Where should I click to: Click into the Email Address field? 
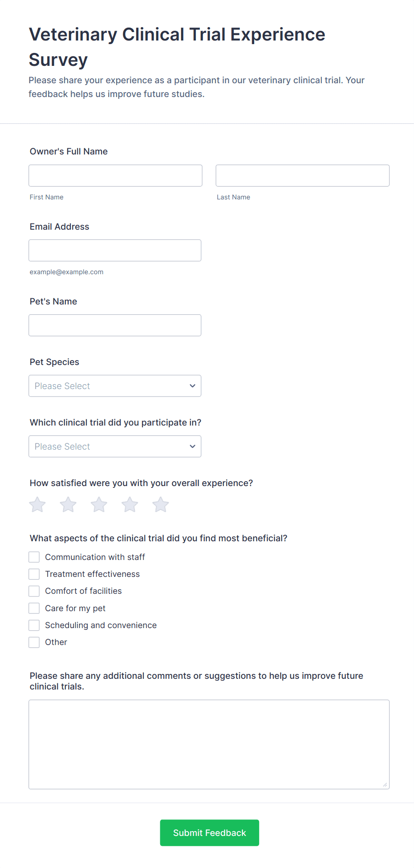(x=115, y=251)
